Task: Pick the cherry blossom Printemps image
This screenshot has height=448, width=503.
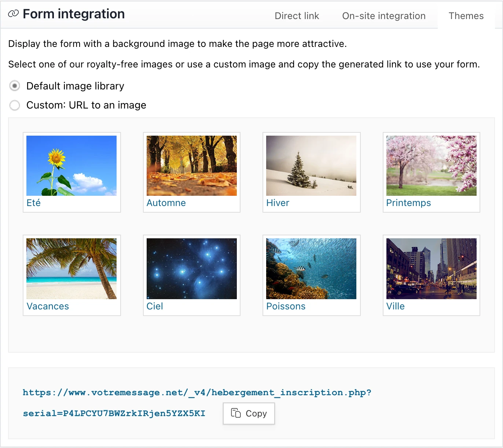Action: click(431, 165)
